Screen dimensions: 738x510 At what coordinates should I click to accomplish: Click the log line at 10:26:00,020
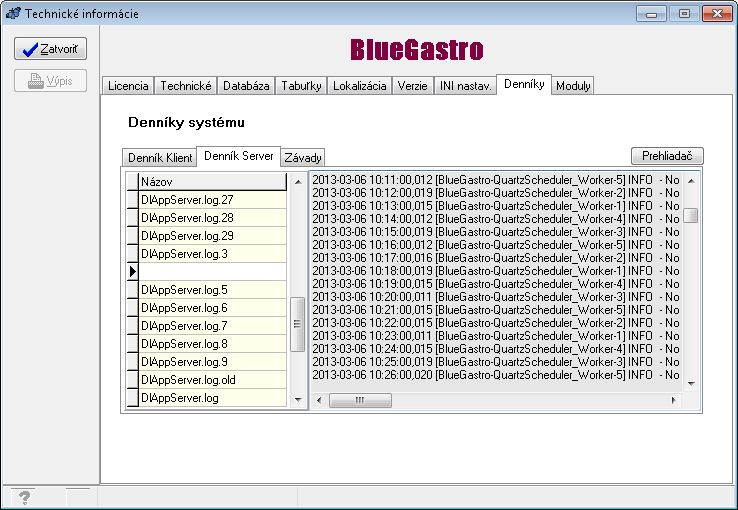coord(496,375)
